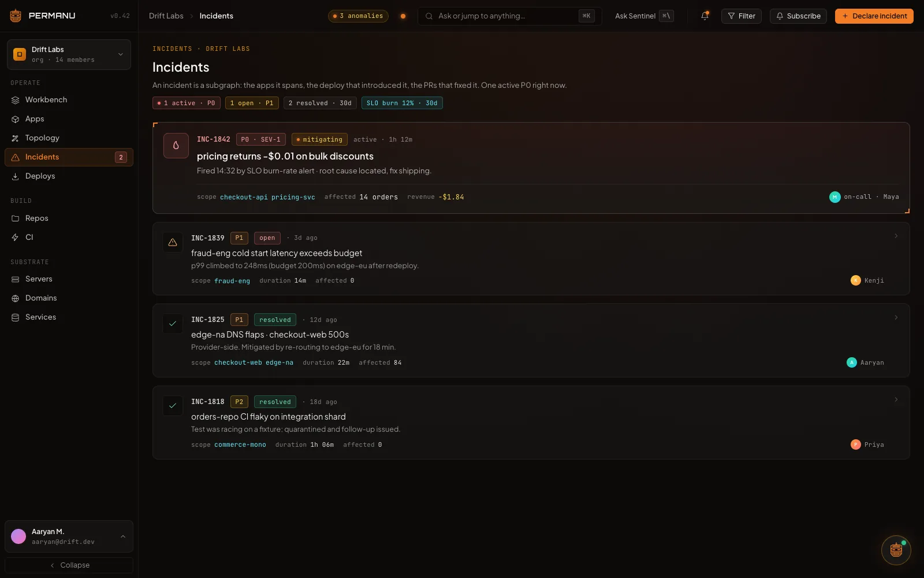
Task: Click the mitigating status badge
Action: point(319,139)
